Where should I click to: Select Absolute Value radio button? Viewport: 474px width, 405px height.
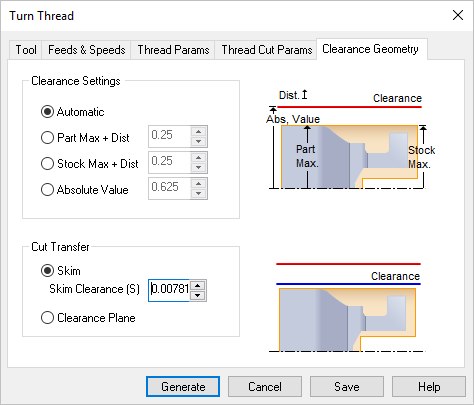pyautogui.click(x=84, y=190)
